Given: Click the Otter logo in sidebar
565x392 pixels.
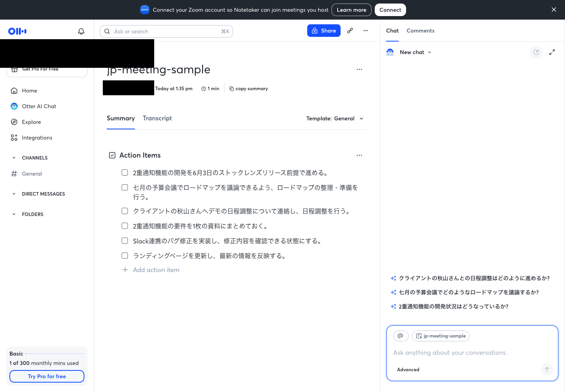Looking at the screenshot, I should pyautogui.click(x=17, y=31).
